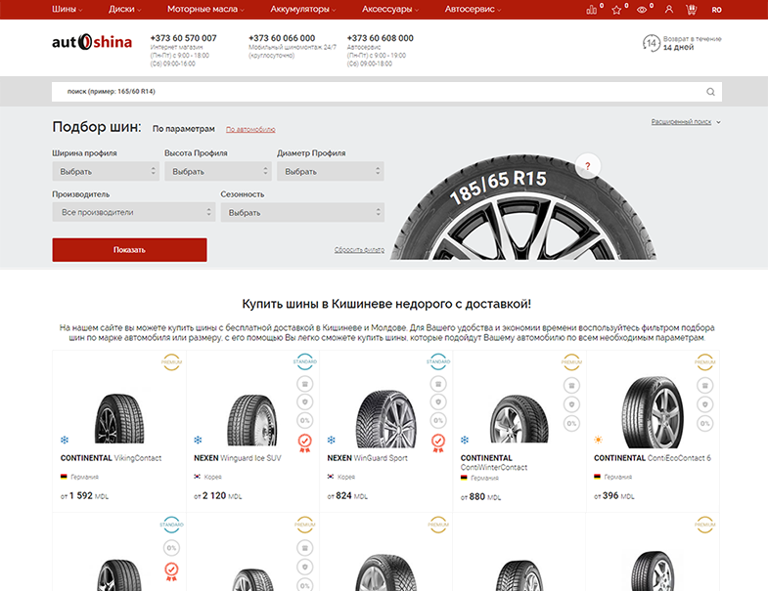Open the shopping cart icon

692,9
